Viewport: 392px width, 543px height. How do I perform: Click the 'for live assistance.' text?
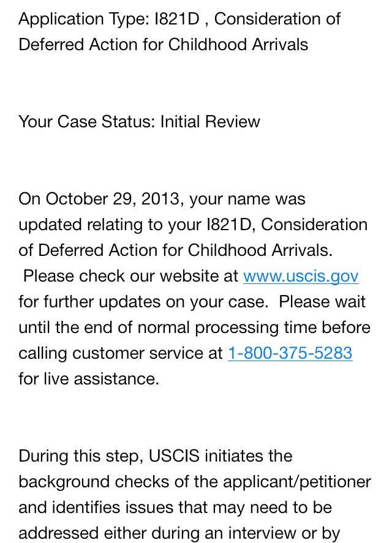point(89,379)
